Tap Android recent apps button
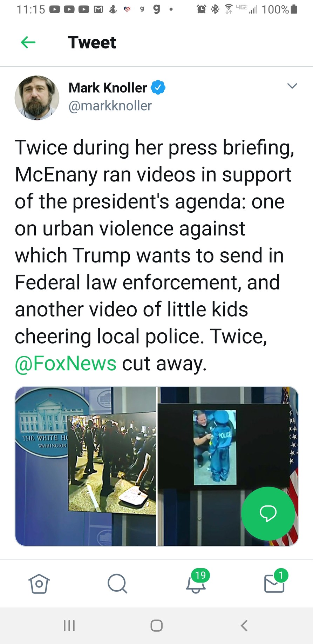 pyautogui.click(x=69, y=625)
